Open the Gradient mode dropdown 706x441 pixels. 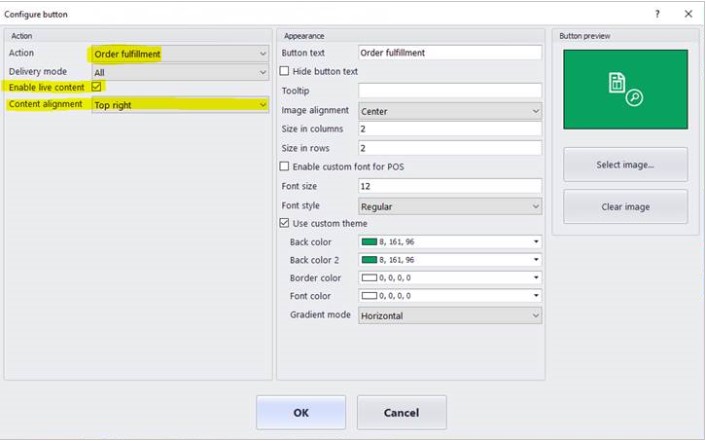[450, 315]
